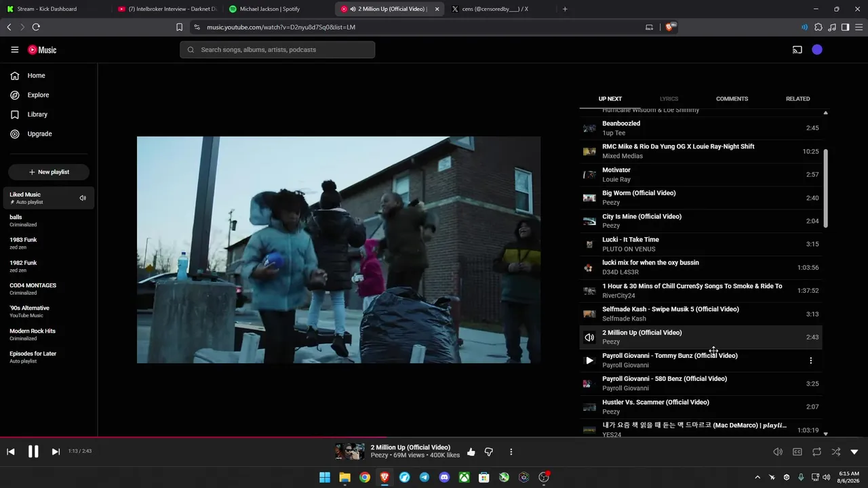Open Discord from the taskbar
Image resolution: width=868 pixels, height=488 pixels.
coord(444,477)
